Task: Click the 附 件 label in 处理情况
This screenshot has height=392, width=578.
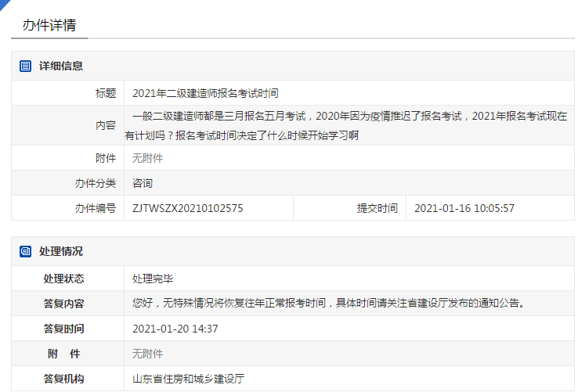Action: point(63,354)
